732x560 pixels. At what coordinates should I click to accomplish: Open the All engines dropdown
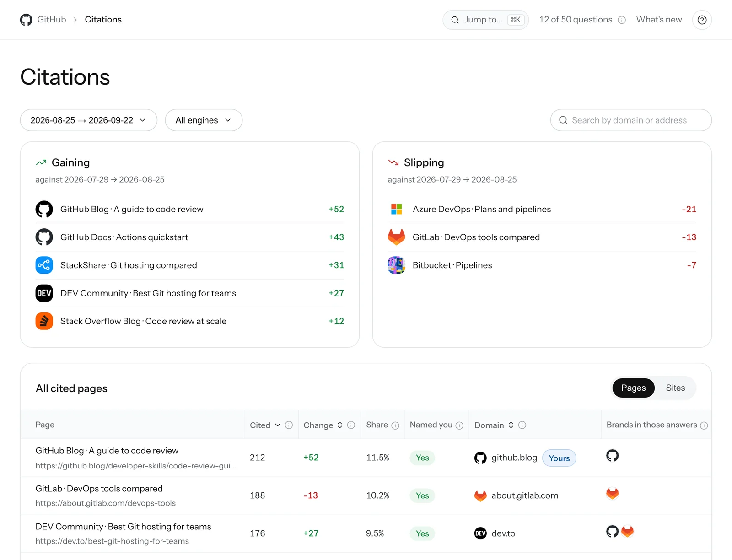(204, 120)
